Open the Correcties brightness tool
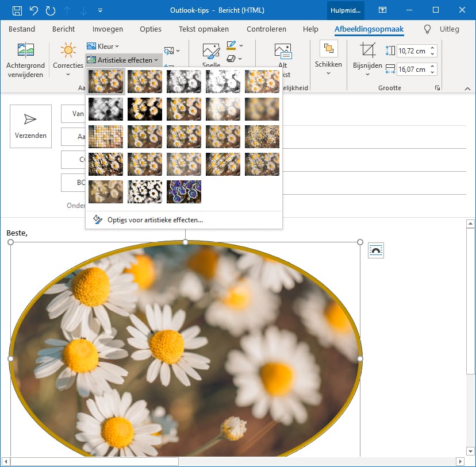The width and height of the screenshot is (476, 467). pos(68,51)
